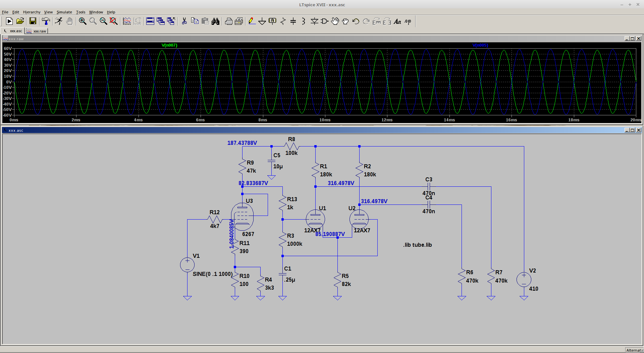Open the Help menu

(x=111, y=12)
